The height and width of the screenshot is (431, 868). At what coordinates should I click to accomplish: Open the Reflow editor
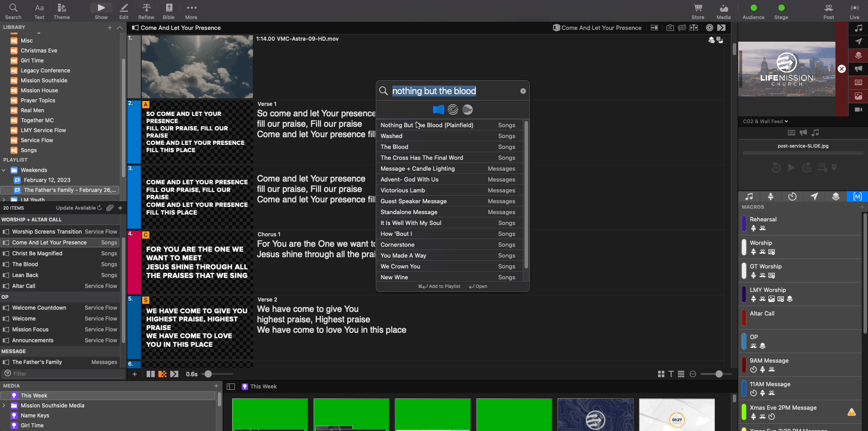point(146,11)
